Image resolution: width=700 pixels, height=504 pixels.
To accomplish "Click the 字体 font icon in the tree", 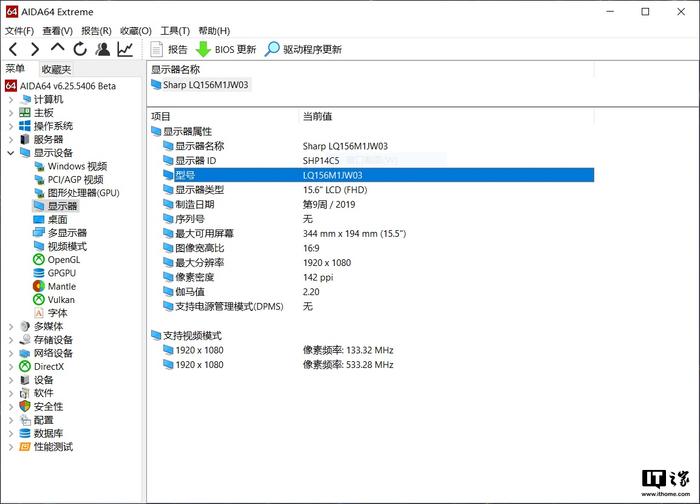I will click(39, 313).
